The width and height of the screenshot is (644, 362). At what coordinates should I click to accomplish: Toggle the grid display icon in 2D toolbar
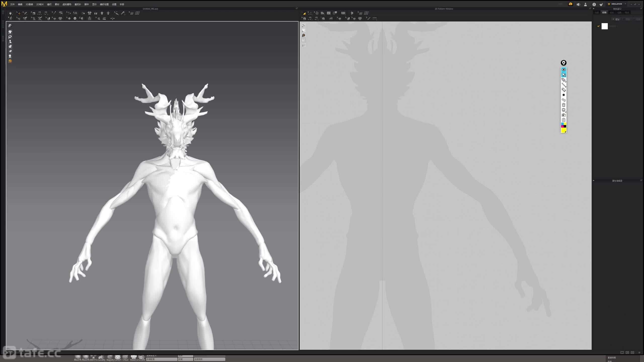click(366, 13)
